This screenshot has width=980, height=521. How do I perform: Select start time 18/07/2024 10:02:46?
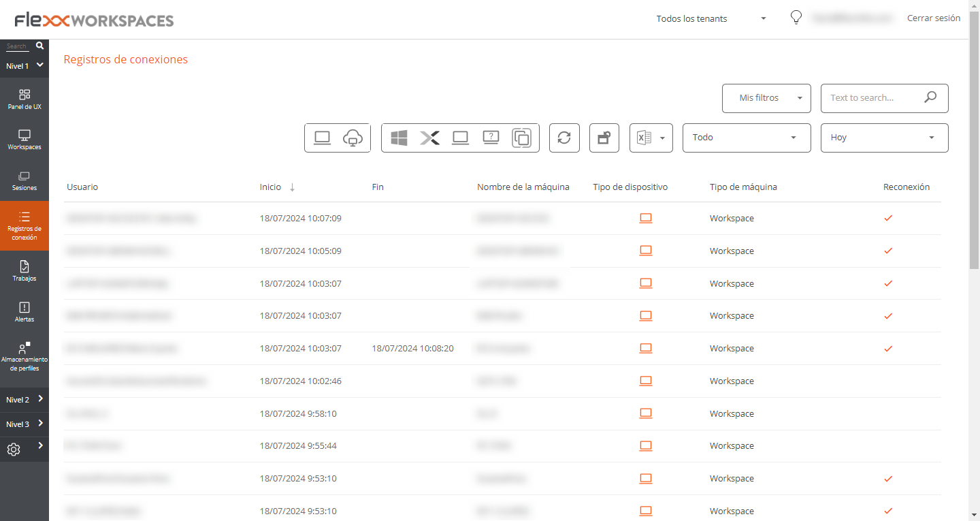point(300,381)
